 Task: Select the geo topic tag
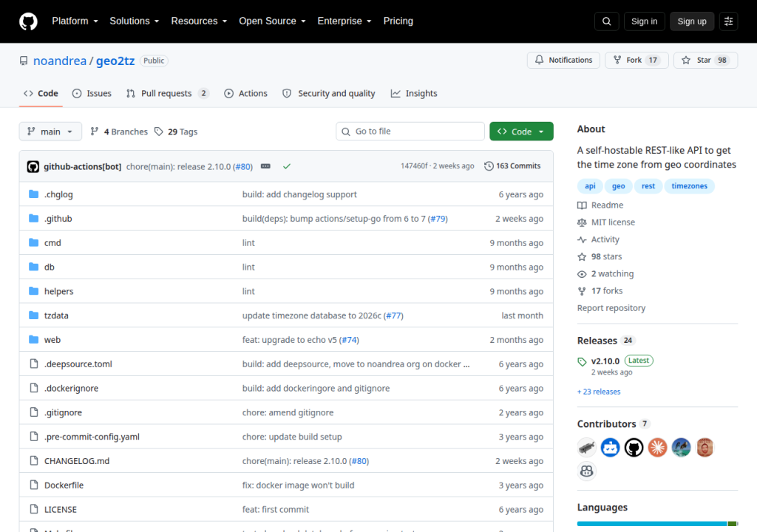coord(619,186)
